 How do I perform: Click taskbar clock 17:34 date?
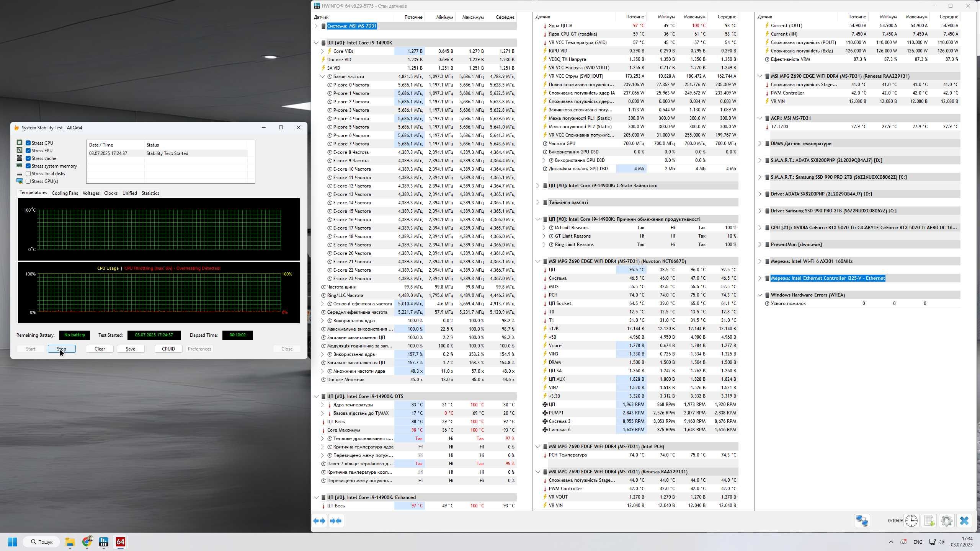(961, 542)
